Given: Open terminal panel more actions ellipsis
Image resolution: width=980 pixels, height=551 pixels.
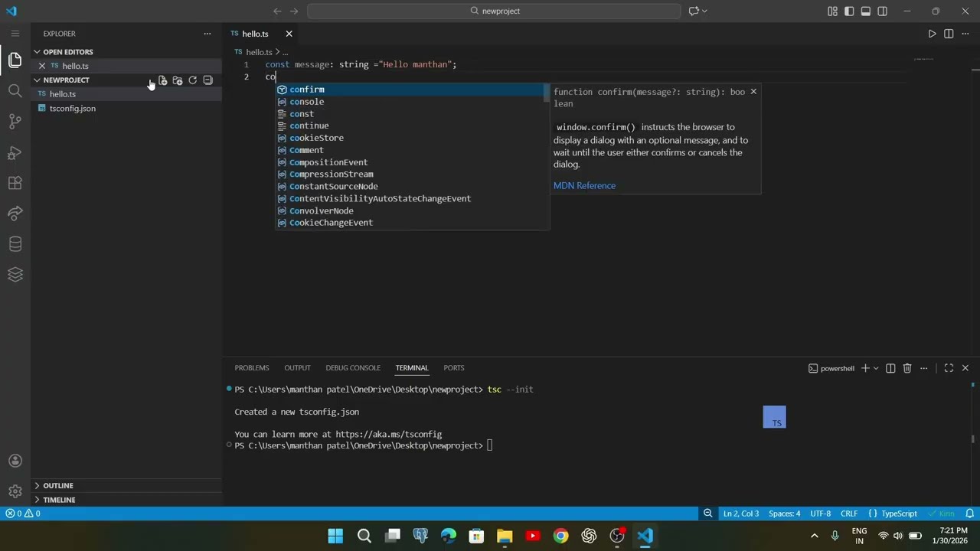Looking at the screenshot, I should point(924,368).
